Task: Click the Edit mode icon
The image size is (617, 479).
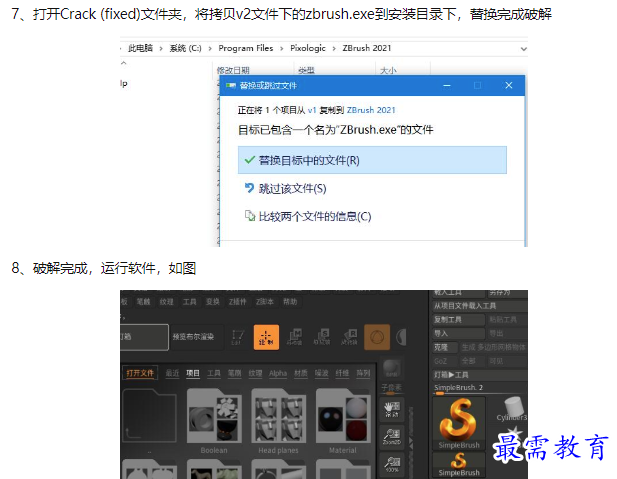Action: click(237, 337)
